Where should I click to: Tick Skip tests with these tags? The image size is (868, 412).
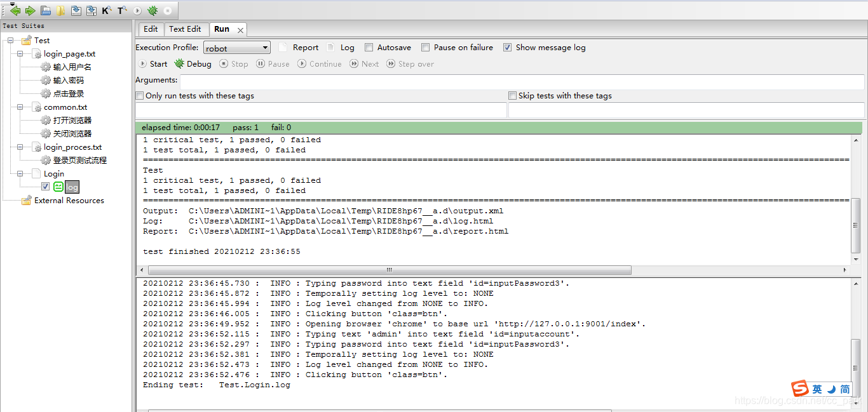click(513, 96)
